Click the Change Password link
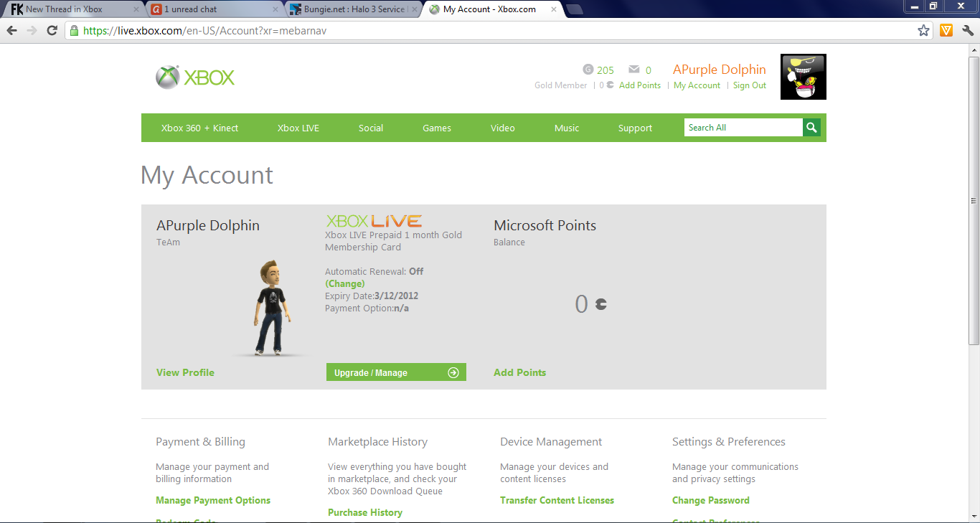Image resolution: width=980 pixels, height=523 pixels. [x=711, y=500]
